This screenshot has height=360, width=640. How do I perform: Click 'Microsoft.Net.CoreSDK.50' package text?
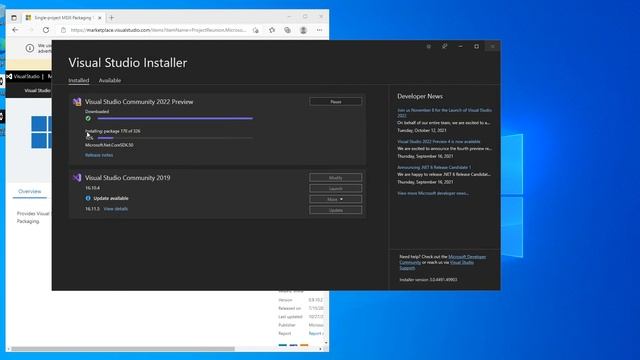click(x=109, y=145)
